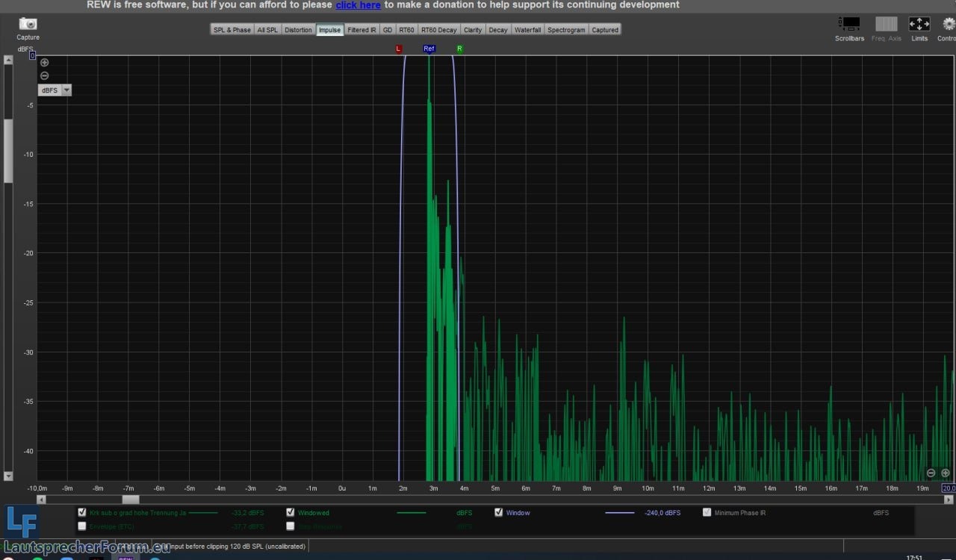Click the red L window marker
The height and width of the screenshot is (560, 956).
click(399, 49)
